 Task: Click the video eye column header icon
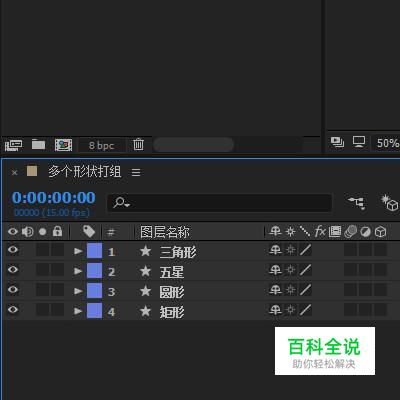click(13, 231)
